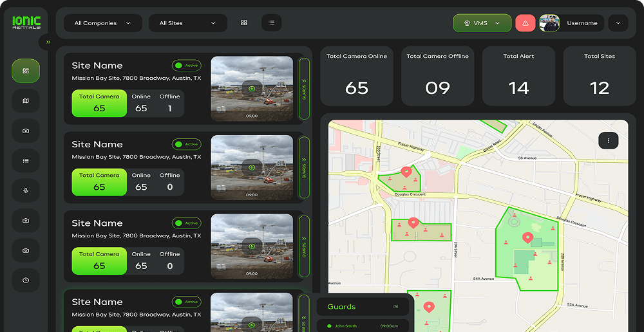
Task: Expand GUARDS tab on the third site card
Action: click(x=304, y=246)
